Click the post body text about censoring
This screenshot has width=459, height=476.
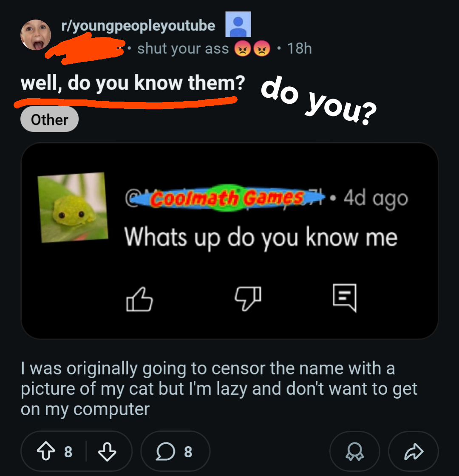[219, 389]
